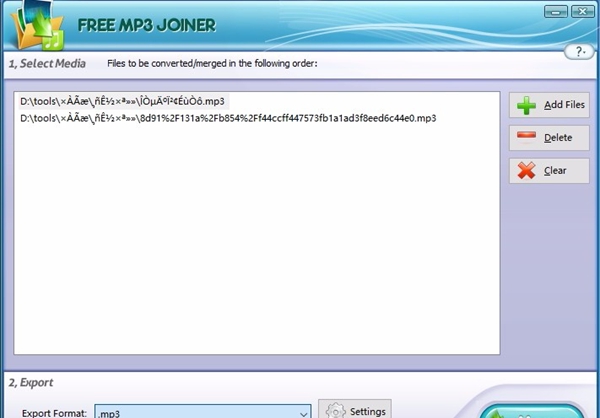Click the Settings gear icon

tap(336, 411)
